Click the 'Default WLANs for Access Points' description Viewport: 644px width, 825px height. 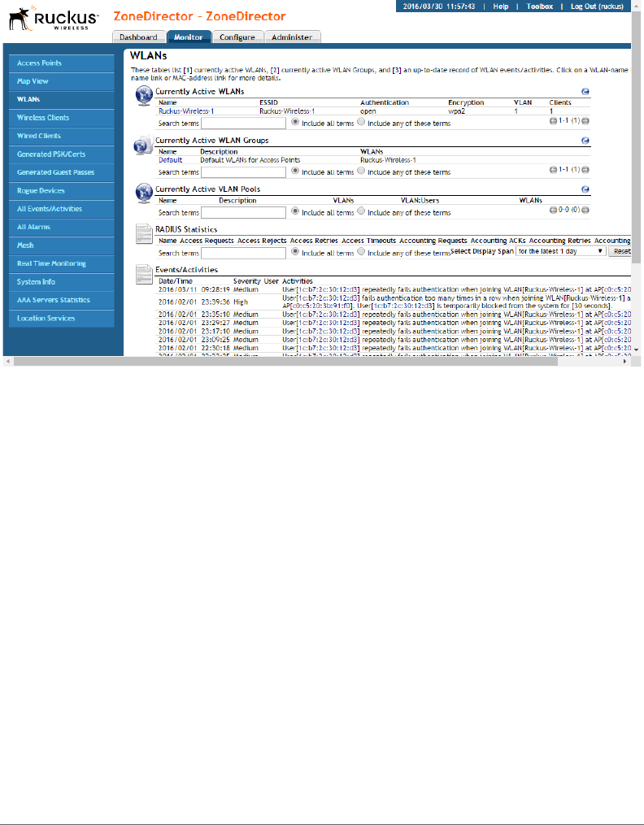click(x=250, y=160)
